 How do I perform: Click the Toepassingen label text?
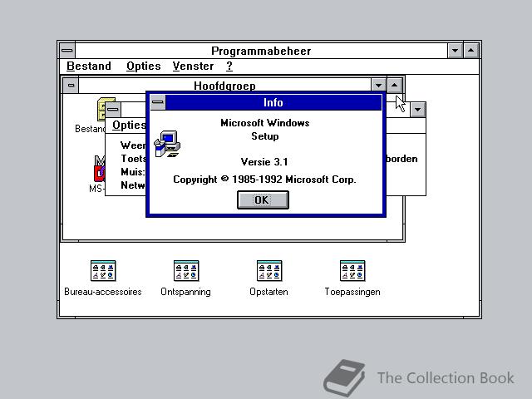click(x=352, y=292)
